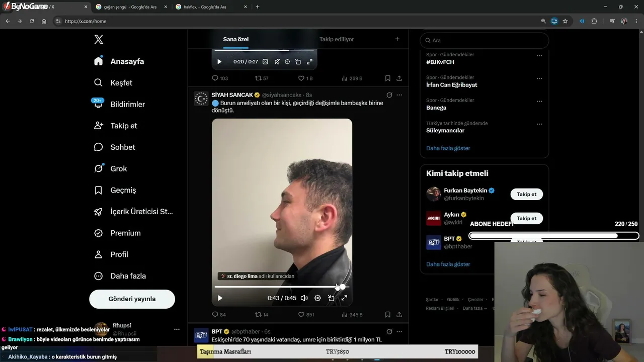
Task: Click the X logo in sidebar
Action: (x=99, y=40)
